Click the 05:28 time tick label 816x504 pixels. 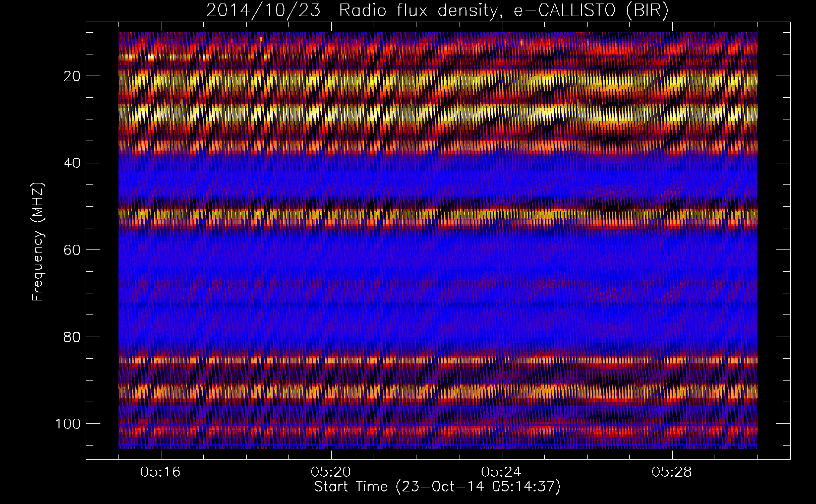tap(672, 472)
